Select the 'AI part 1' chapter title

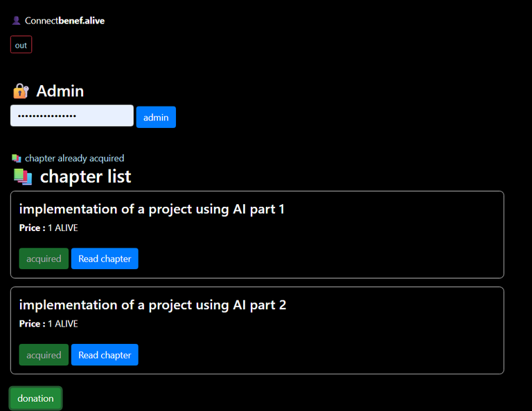click(152, 209)
